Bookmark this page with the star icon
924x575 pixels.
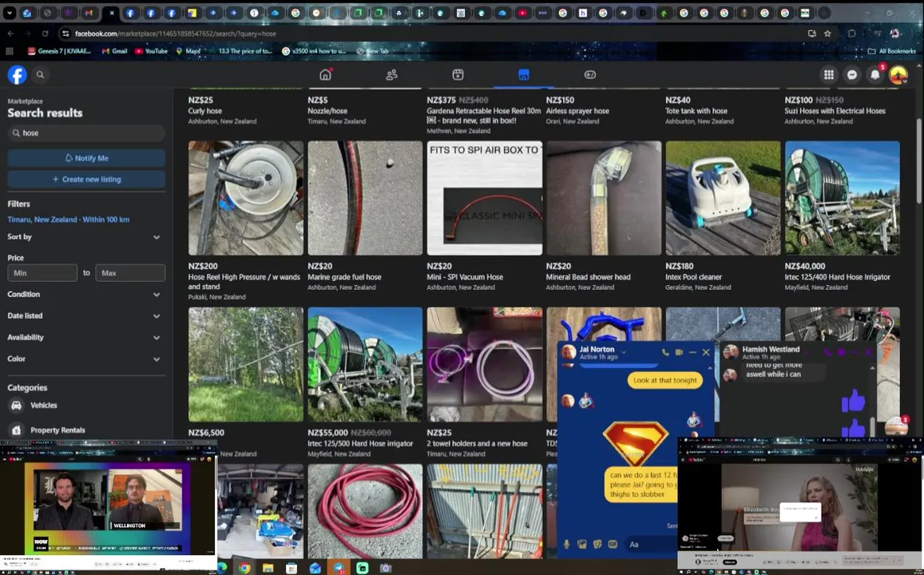point(827,34)
